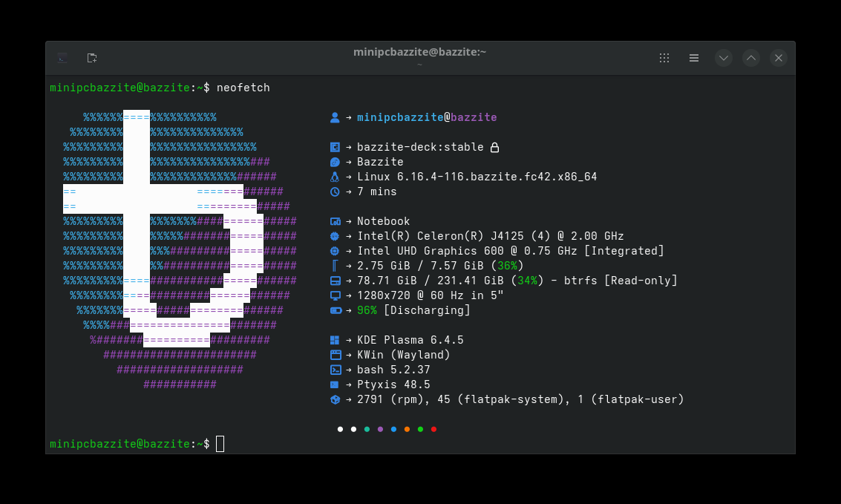Click the text bazzite-deck:stable

(420, 147)
